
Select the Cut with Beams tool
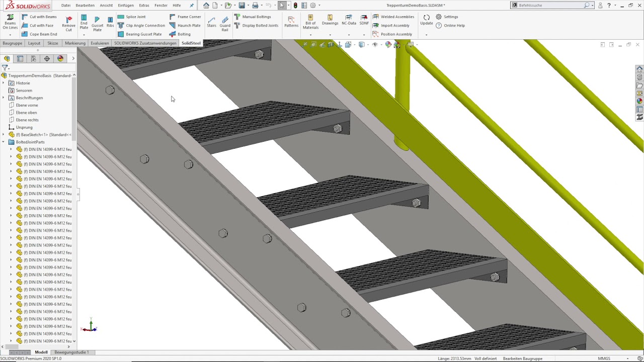(x=39, y=17)
